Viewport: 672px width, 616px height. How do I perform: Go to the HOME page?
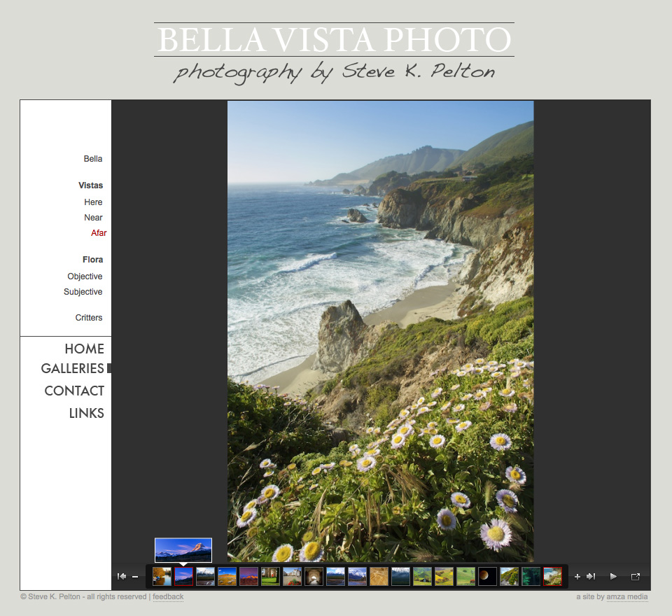tap(84, 349)
